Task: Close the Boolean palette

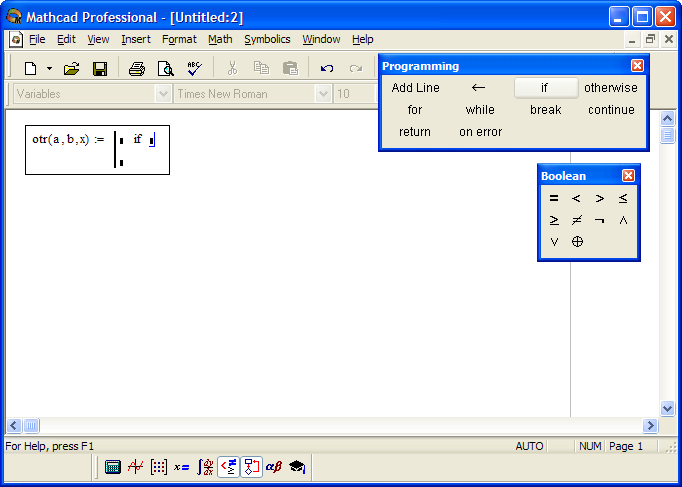Action: click(x=628, y=176)
